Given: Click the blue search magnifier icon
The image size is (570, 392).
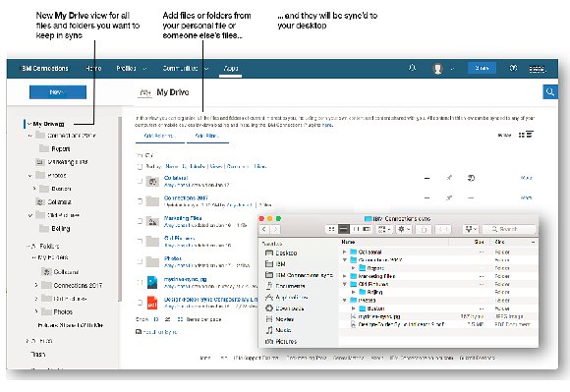Looking at the screenshot, I should click(550, 92).
